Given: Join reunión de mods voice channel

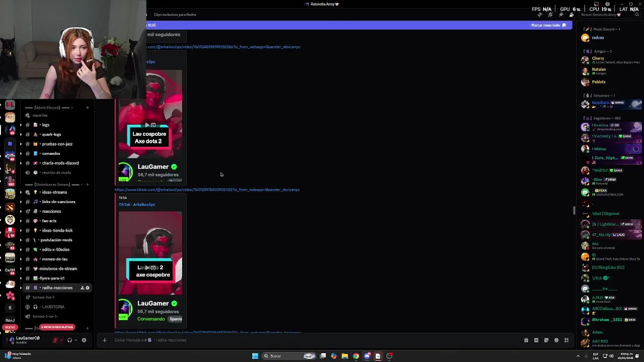Looking at the screenshot, I should click(57, 172).
